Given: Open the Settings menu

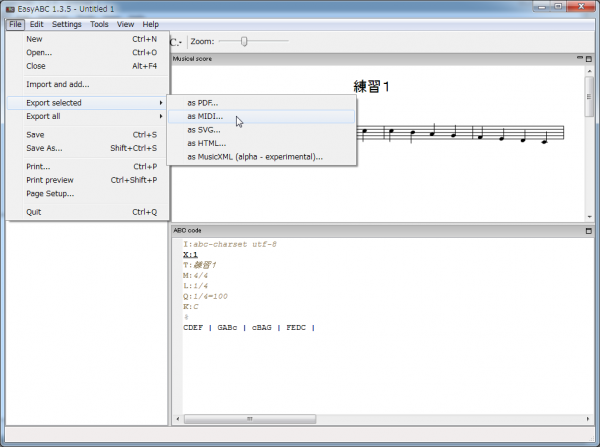Looking at the screenshot, I should point(67,24).
